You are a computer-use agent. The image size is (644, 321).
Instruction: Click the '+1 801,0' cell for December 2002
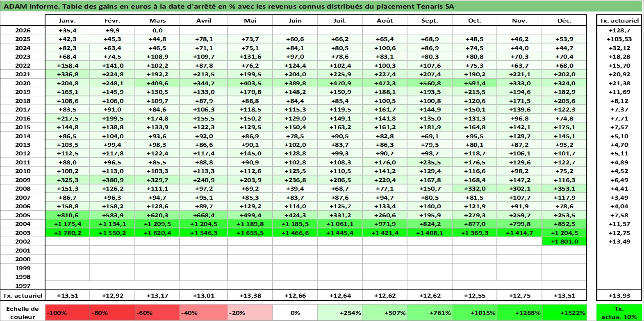[x=564, y=241]
